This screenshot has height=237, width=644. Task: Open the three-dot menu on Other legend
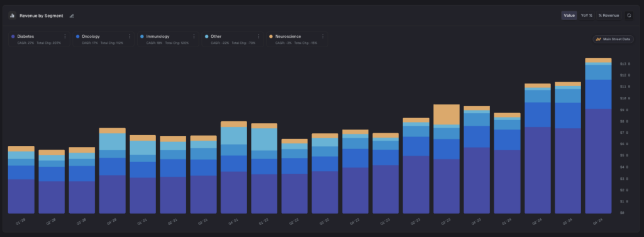[x=258, y=36]
